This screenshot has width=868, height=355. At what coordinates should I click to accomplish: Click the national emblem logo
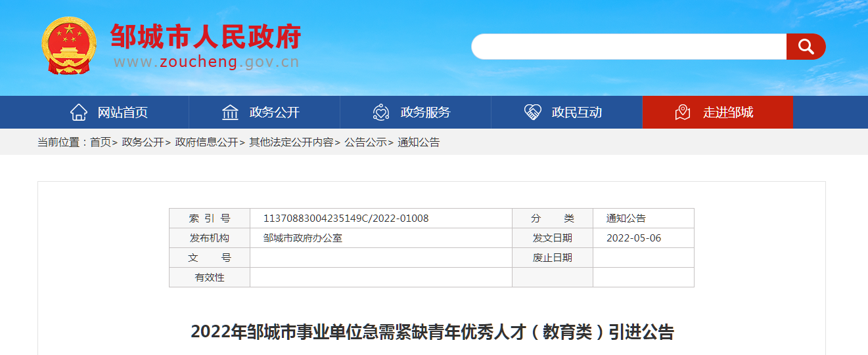69,45
